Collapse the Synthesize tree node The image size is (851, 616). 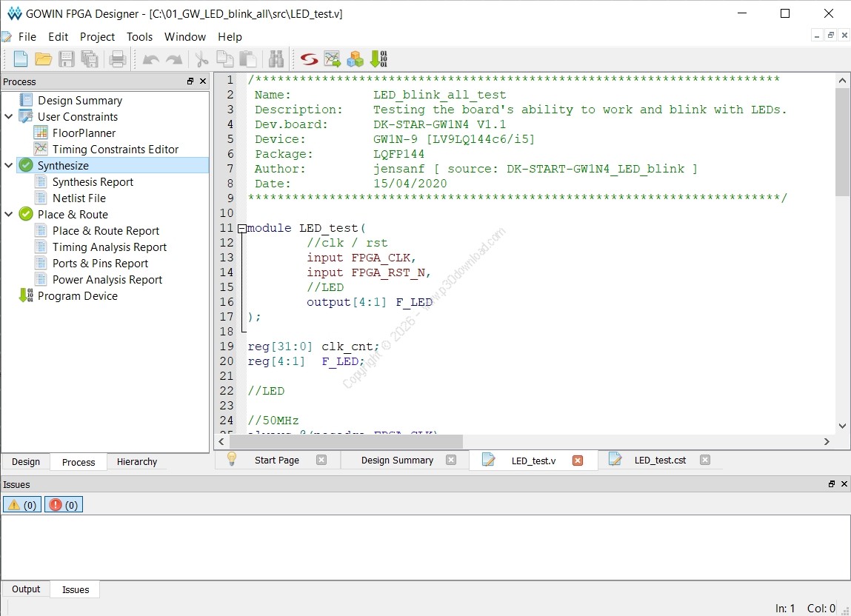point(9,165)
